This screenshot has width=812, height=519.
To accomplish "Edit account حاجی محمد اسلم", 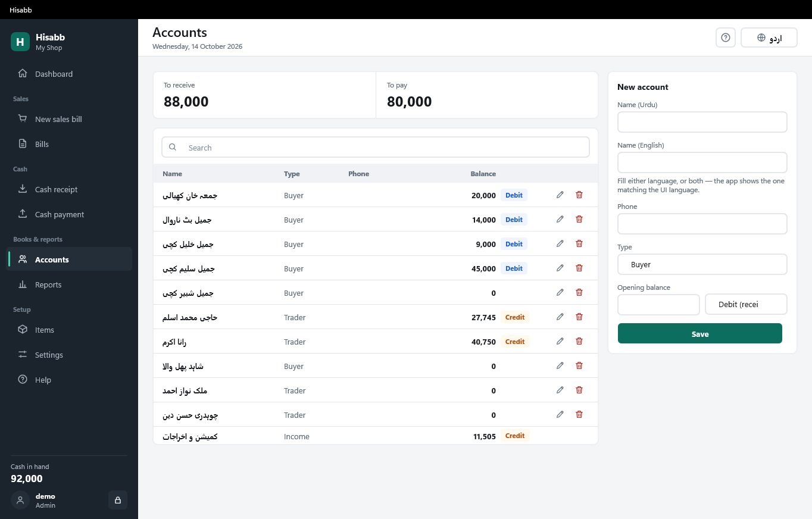I will tap(560, 317).
